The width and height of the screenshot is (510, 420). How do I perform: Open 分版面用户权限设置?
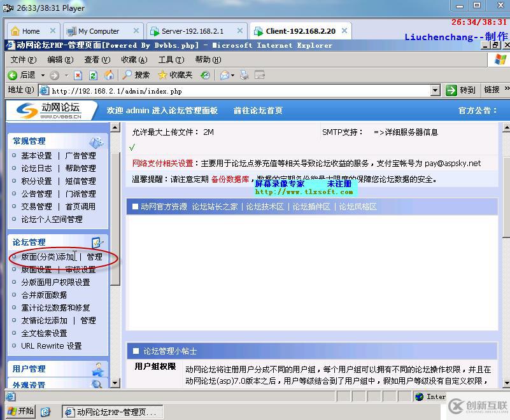pyautogui.click(x=55, y=282)
